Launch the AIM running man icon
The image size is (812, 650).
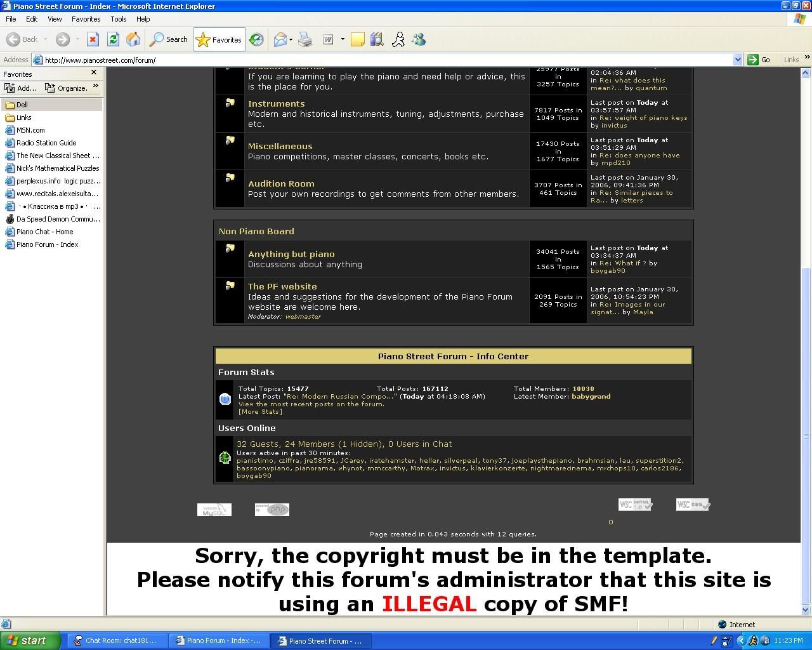[398, 39]
